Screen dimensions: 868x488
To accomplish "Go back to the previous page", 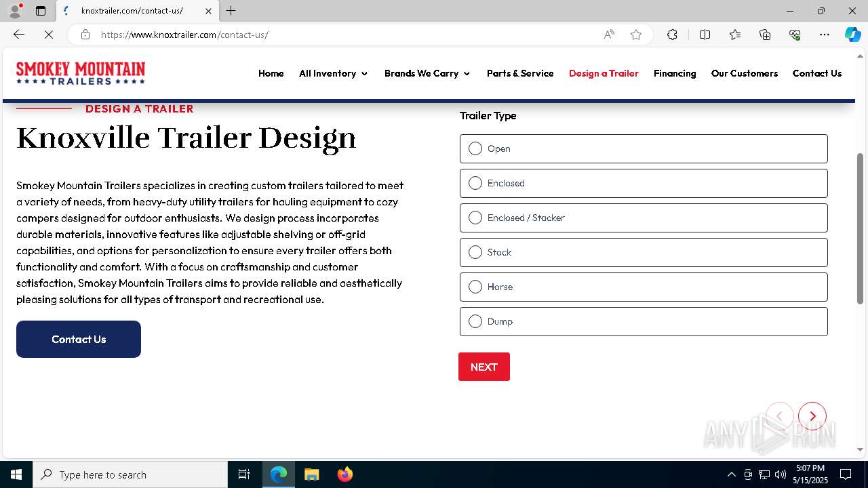I will [19, 35].
